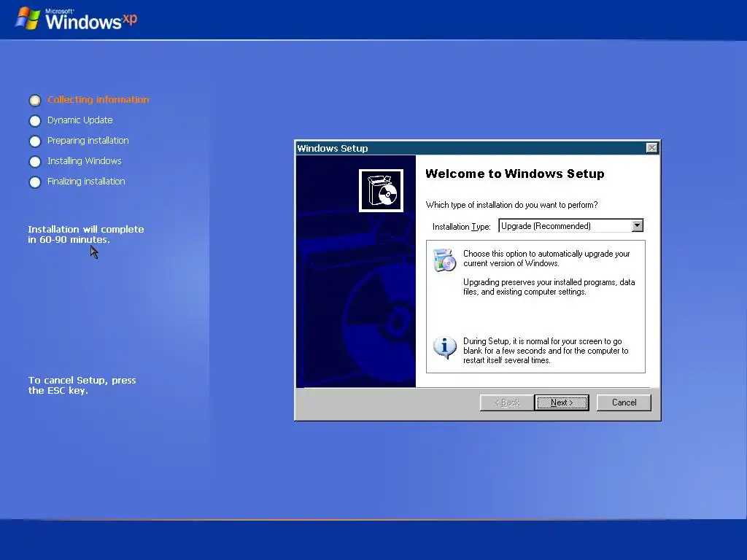
Task: Click 'Installation will complete in 60-90 minutes' text
Action: click(x=86, y=234)
